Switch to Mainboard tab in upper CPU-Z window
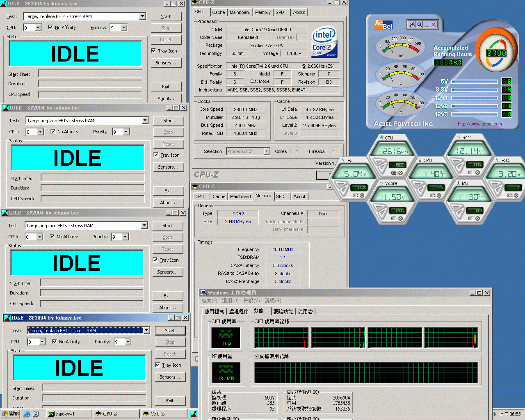 240,12
